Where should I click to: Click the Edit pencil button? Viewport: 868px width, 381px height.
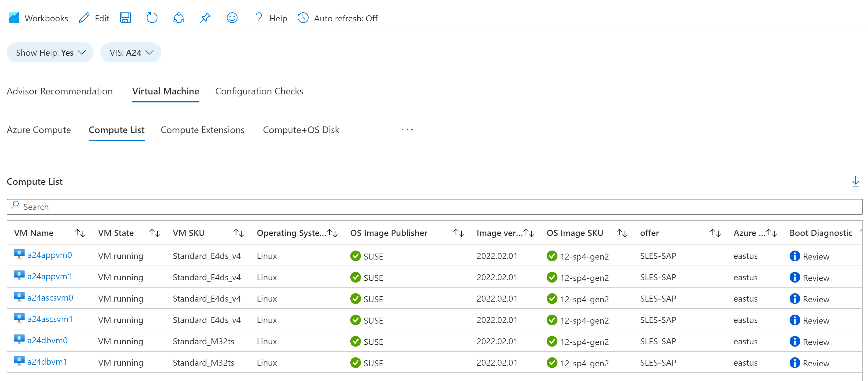pos(94,18)
